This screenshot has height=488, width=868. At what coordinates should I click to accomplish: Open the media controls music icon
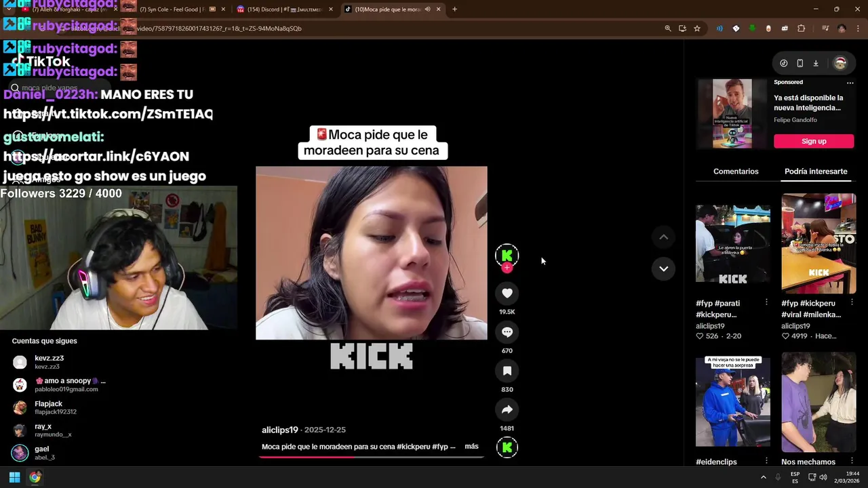point(825,28)
